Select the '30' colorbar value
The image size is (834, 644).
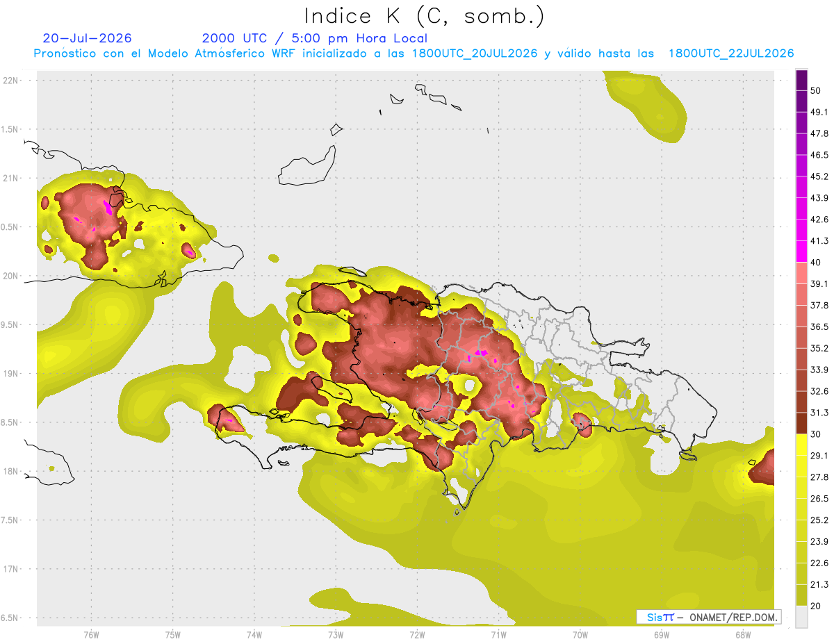coord(816,434)
